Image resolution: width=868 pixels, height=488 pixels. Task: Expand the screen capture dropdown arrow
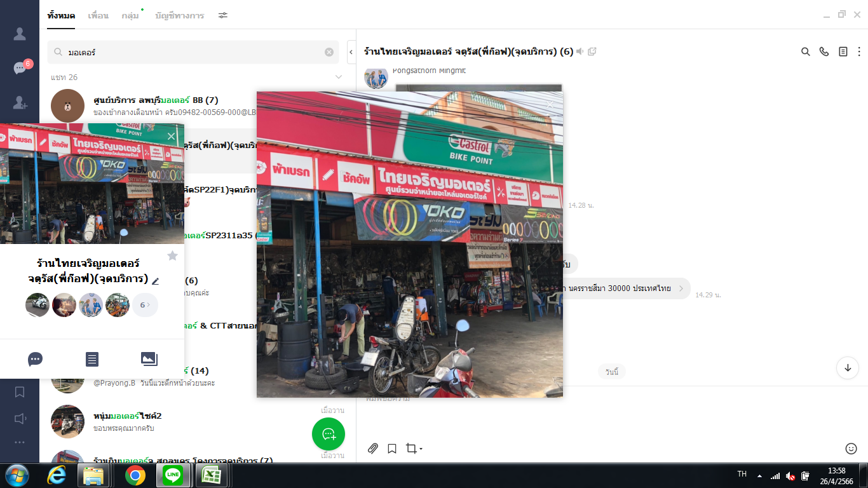(421, 449)
